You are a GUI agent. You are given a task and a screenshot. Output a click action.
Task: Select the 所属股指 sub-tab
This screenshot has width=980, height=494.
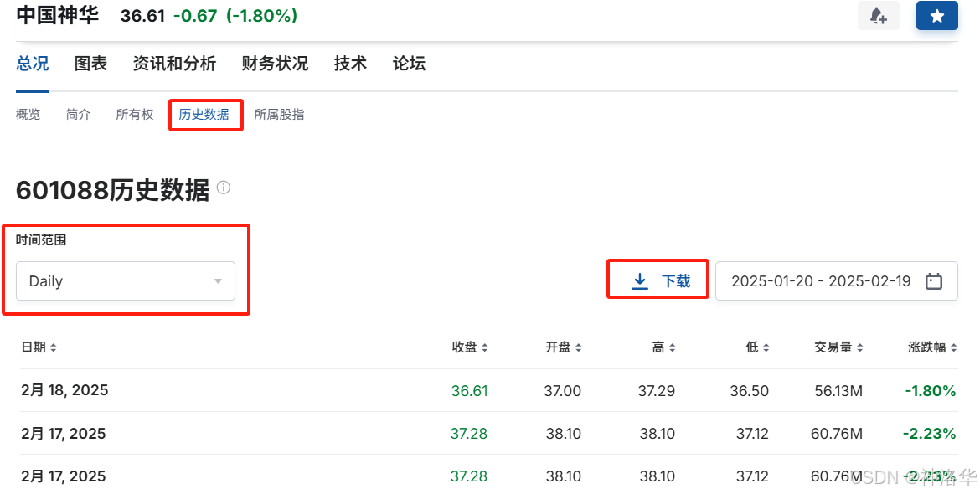(280, 114)
